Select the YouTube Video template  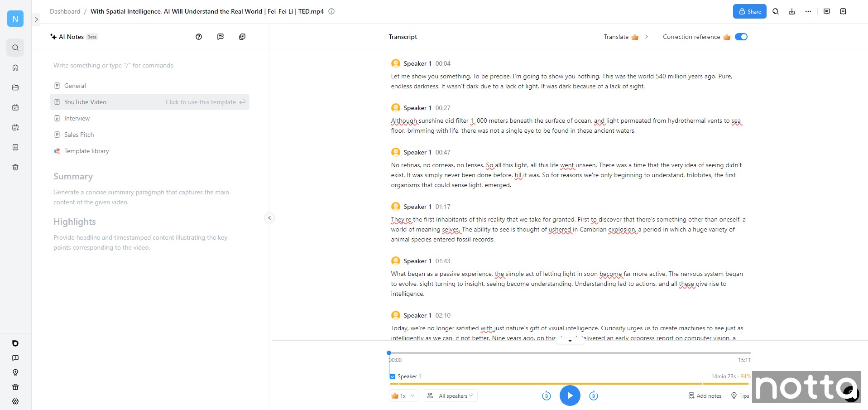click(x=149, y=102)
